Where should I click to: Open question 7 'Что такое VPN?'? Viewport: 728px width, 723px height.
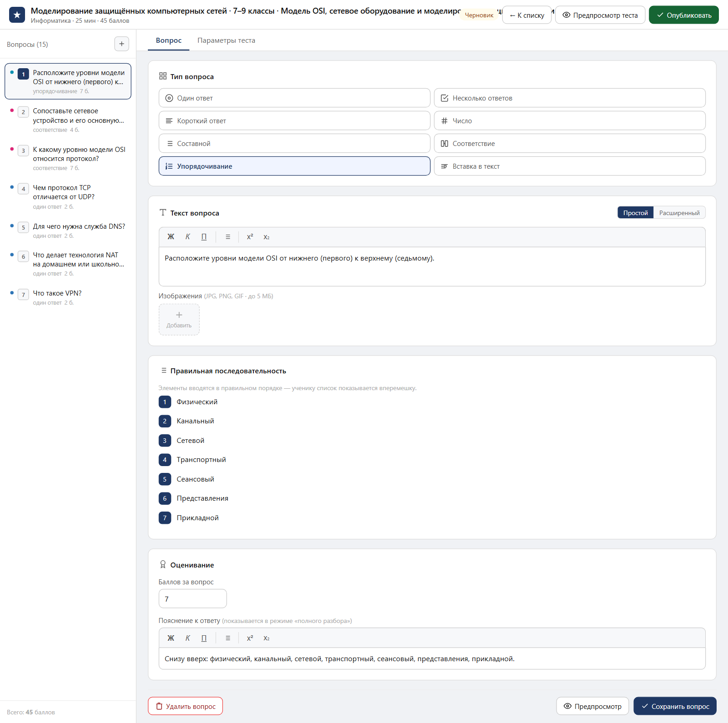[x=68, y=298]
